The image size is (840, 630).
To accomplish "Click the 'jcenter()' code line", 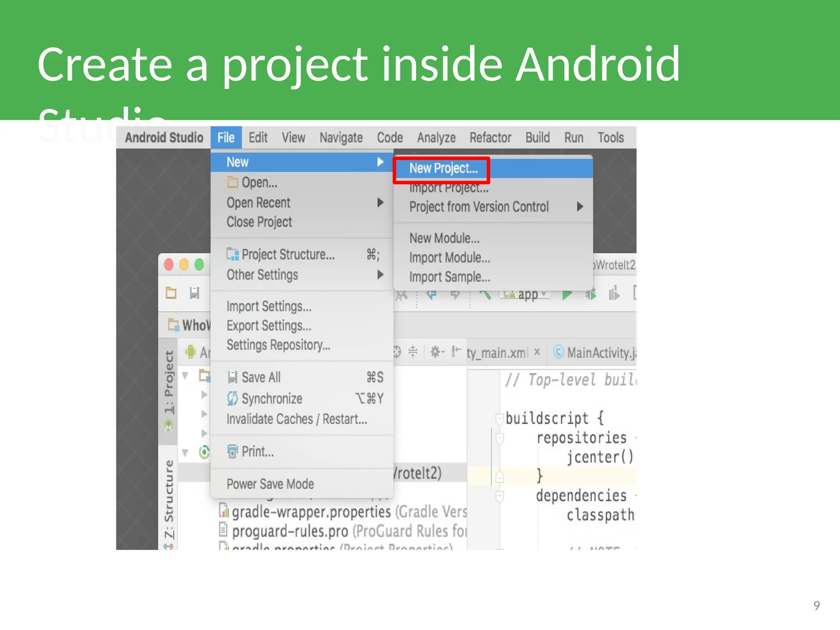I will (600, 457).
